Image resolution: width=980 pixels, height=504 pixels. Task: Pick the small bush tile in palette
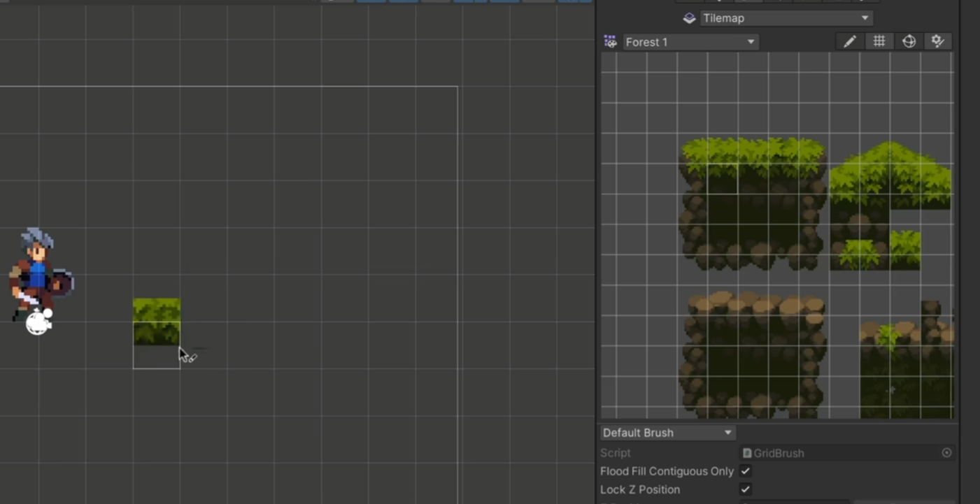pyautogui.click(x=905, y=250)
